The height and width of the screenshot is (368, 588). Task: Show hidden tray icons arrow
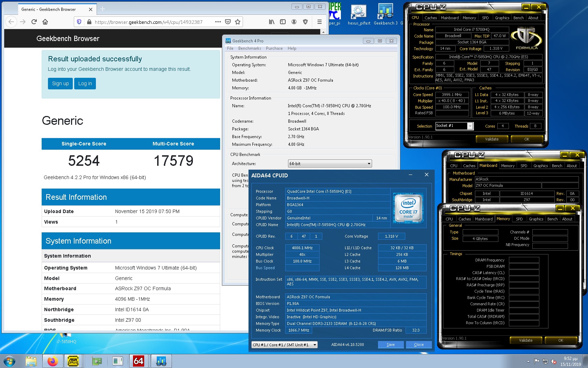528,361
